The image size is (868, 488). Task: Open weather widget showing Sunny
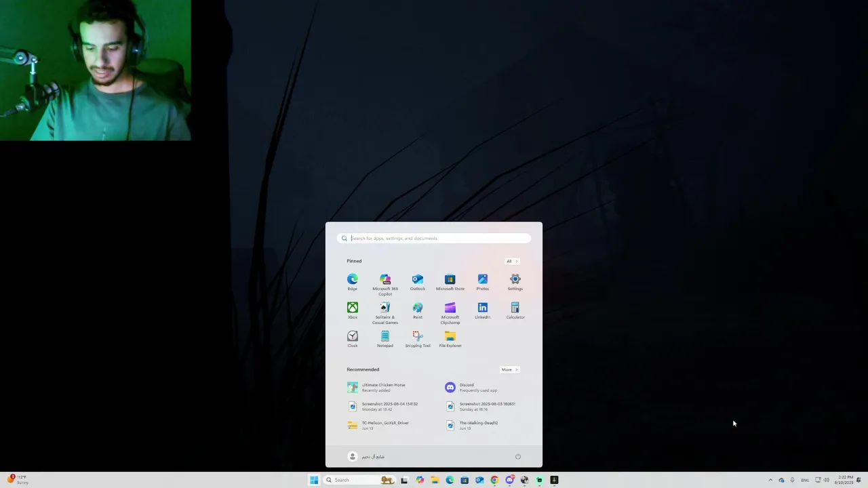tap(18, 480)
